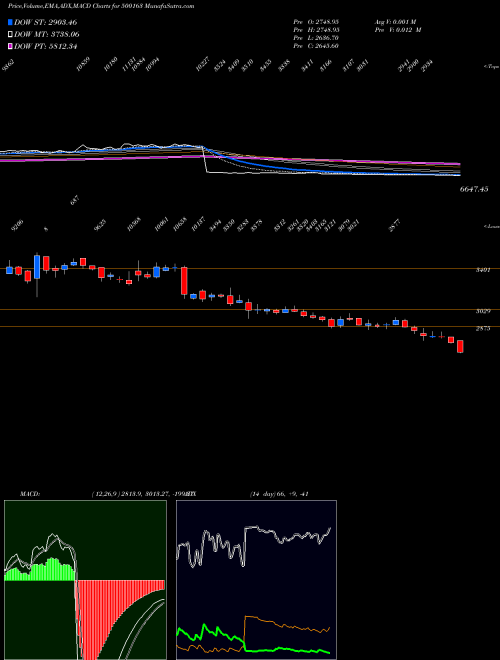Viewport: 500px width, 660px height.
Task: Click the 3029 price level label
Action: pos(483,311)
